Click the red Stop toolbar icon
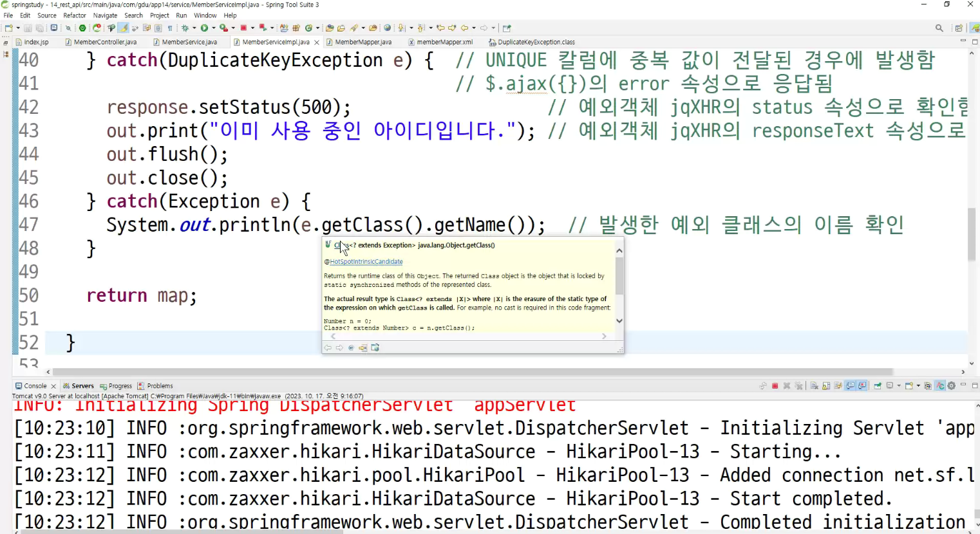This screenshot has height=534, width=980. click(243, 28)
